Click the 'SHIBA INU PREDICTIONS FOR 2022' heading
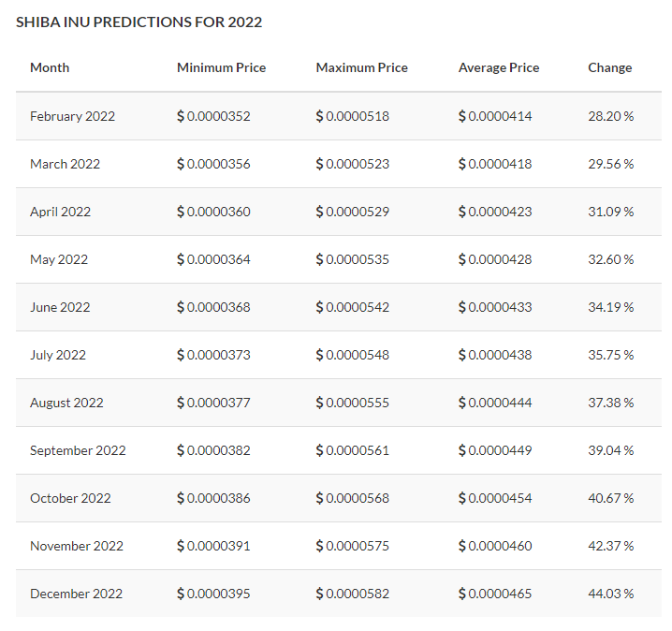Image resolution: width=672 pixels, height=631 pixels. click(x=139, y=22)
